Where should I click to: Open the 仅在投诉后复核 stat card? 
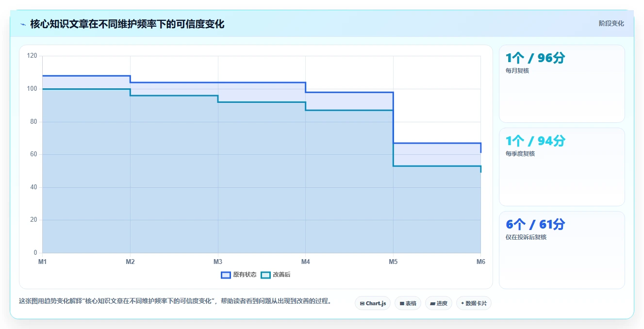(x=561, y=250)
